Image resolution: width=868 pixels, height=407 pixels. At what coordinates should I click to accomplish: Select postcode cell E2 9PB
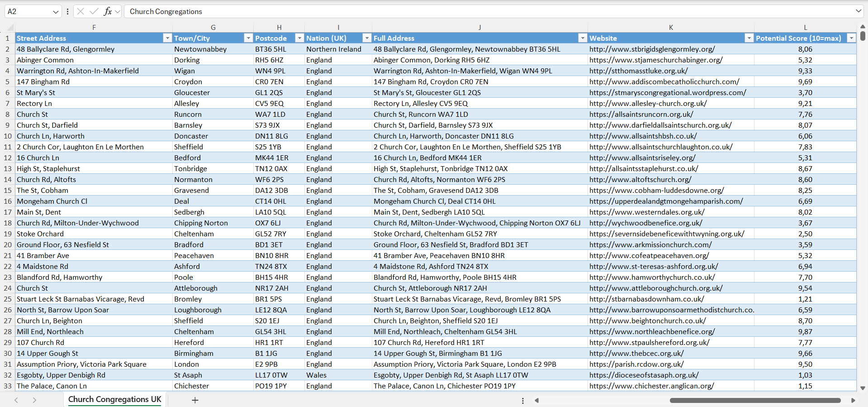point(279,364)
